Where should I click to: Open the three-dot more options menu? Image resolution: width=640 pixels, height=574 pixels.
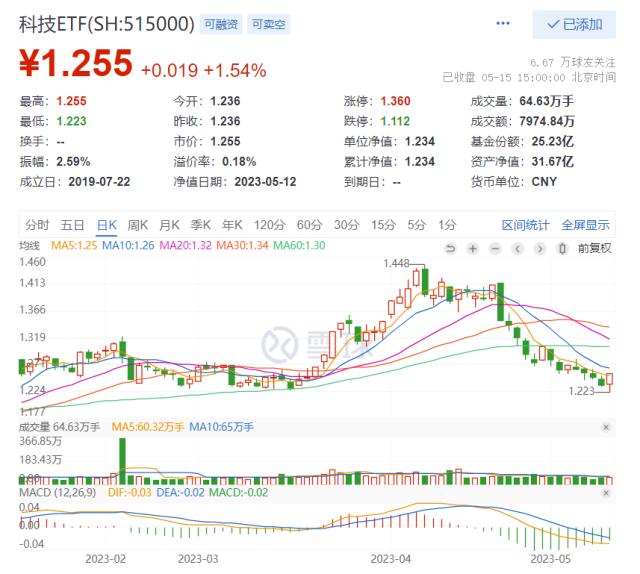click(x=502, y=23)
